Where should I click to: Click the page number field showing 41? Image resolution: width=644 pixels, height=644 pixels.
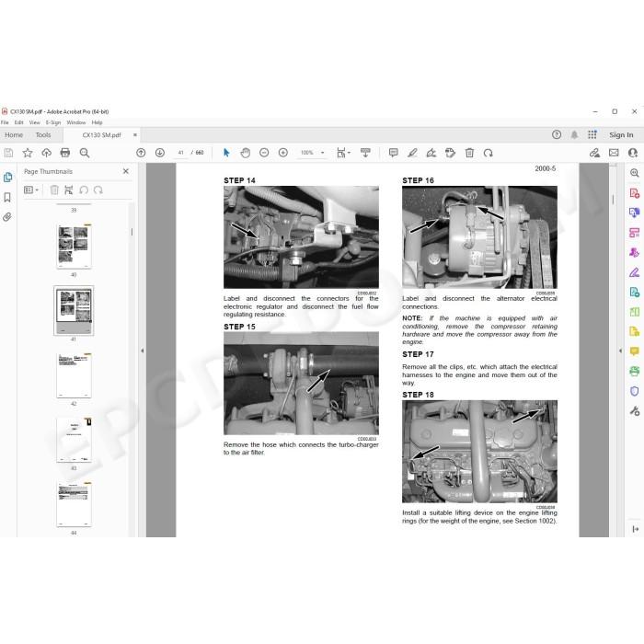(x=180, y=153)
